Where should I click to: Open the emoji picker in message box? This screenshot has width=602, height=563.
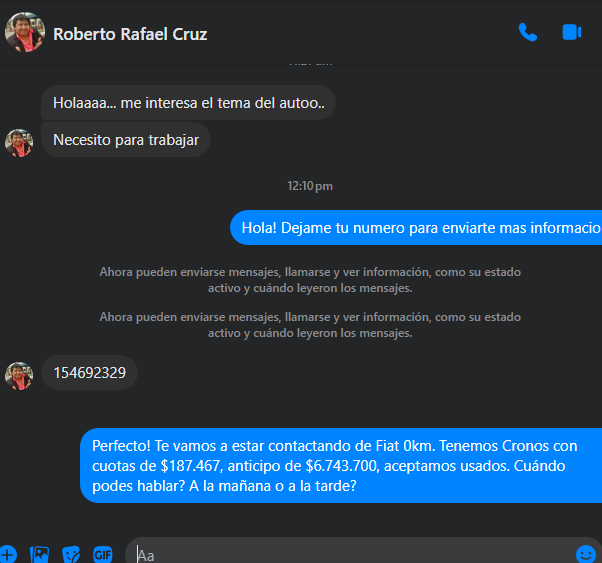[586, 553]
